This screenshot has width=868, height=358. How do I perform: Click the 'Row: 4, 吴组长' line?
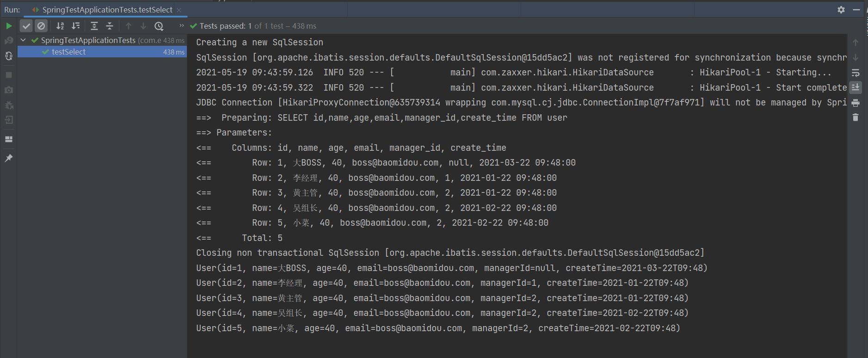376,208
